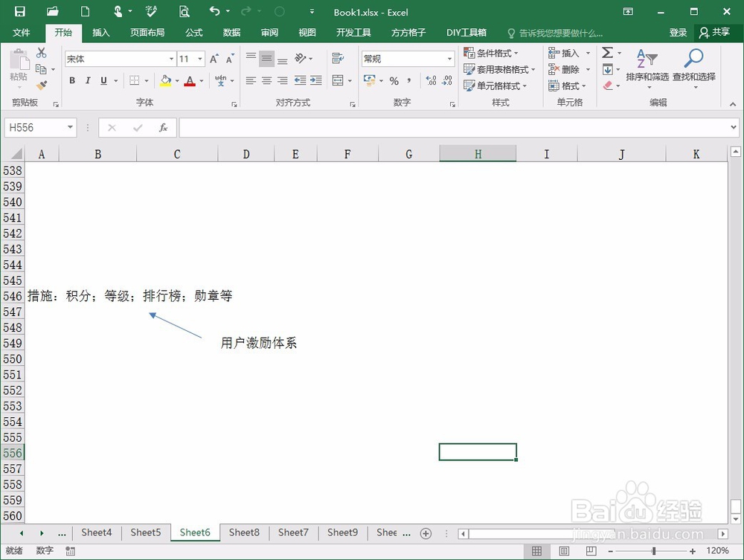Undo the last action
This screenshot has width=744, height=560.
pyautogui.click(x=215, y=11)
